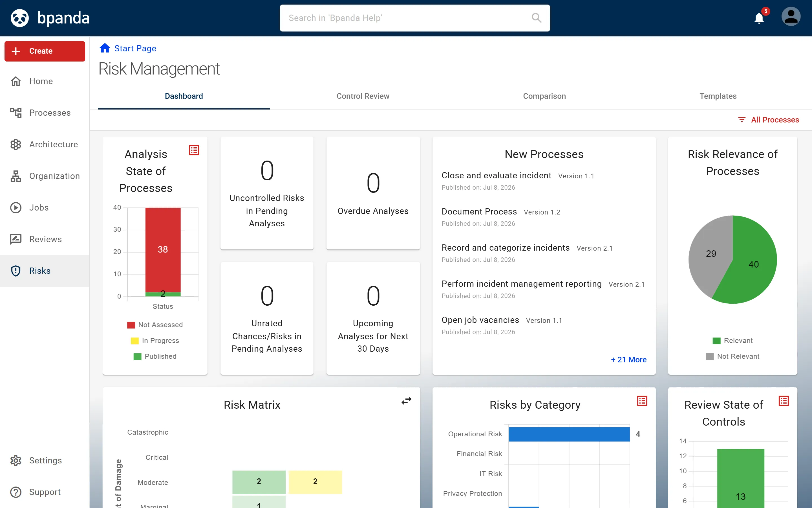The width and height of the screenshot is (812, 508).
Task: Switch to the Dashboard tab
Action: pos(184,96)
